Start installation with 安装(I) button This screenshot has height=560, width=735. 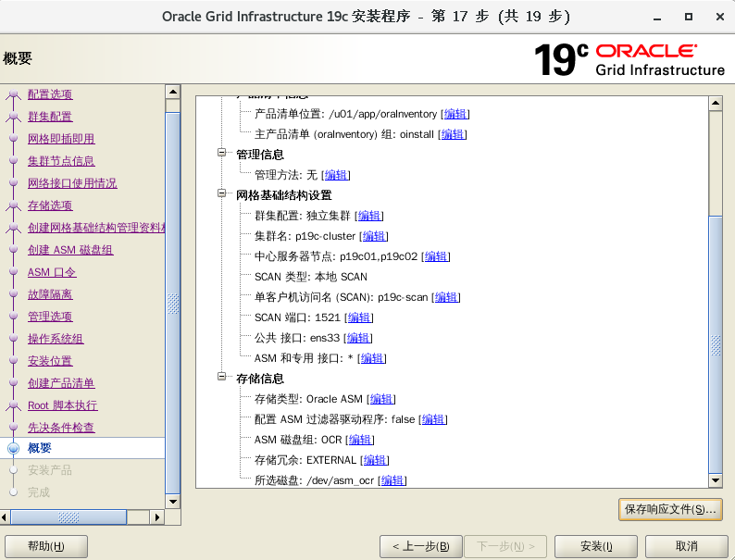596,546
